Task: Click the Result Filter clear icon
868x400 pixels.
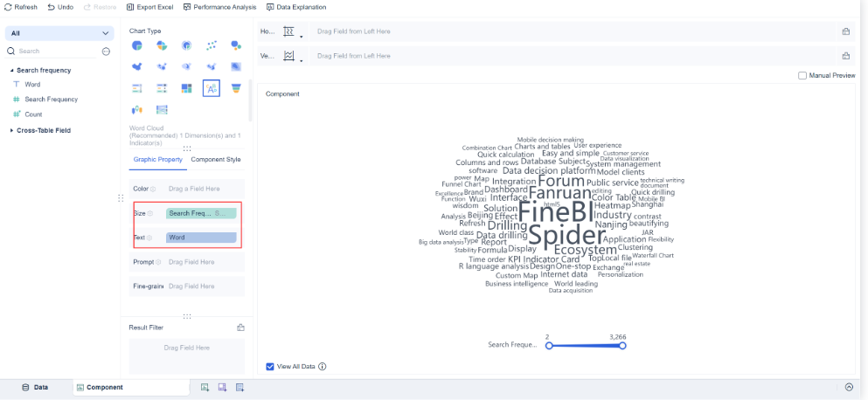Action: click(240, 328)
